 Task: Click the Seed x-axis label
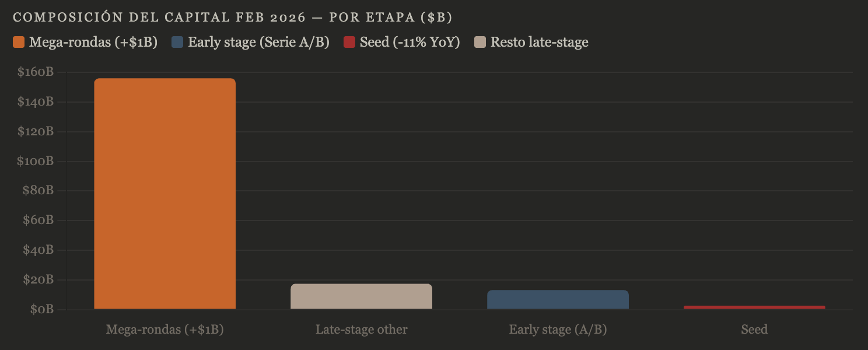click(x=754, y=330)
